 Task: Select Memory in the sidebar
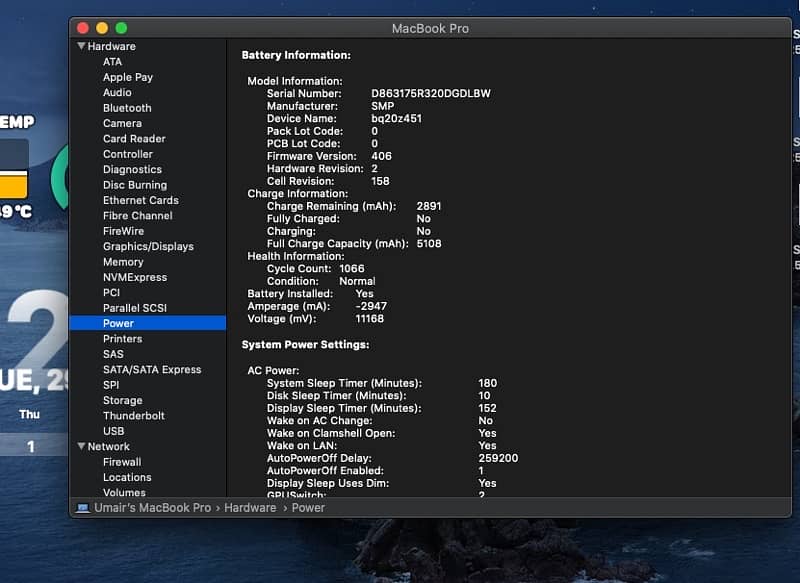coord(123,262)
